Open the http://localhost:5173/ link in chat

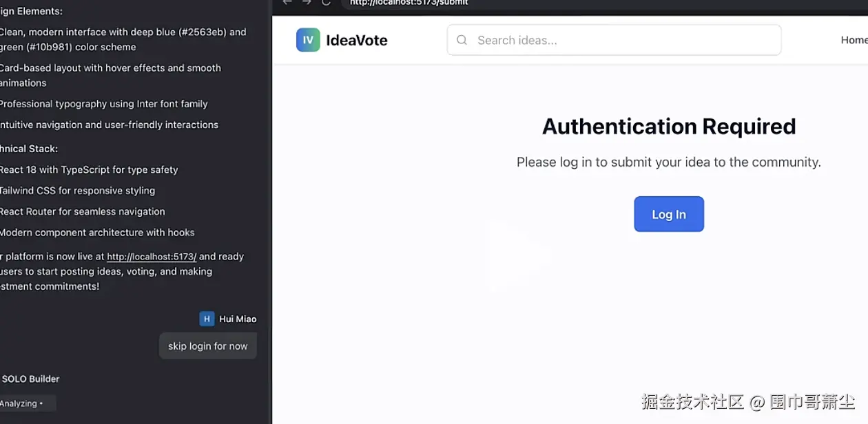point(152,257)
